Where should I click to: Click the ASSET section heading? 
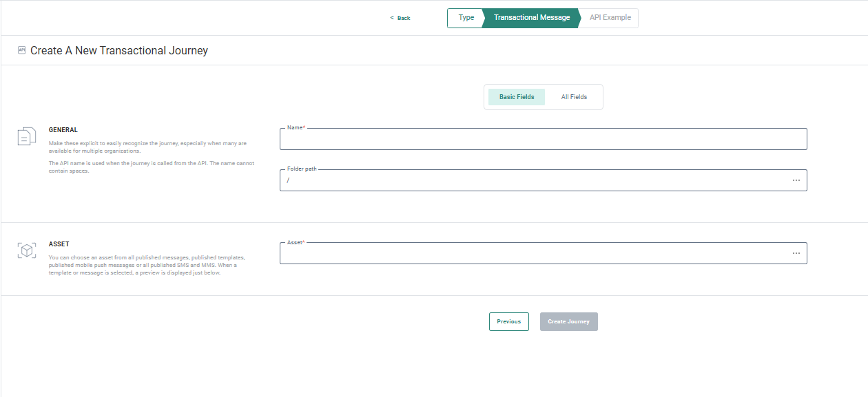click(x=59, y=244)
